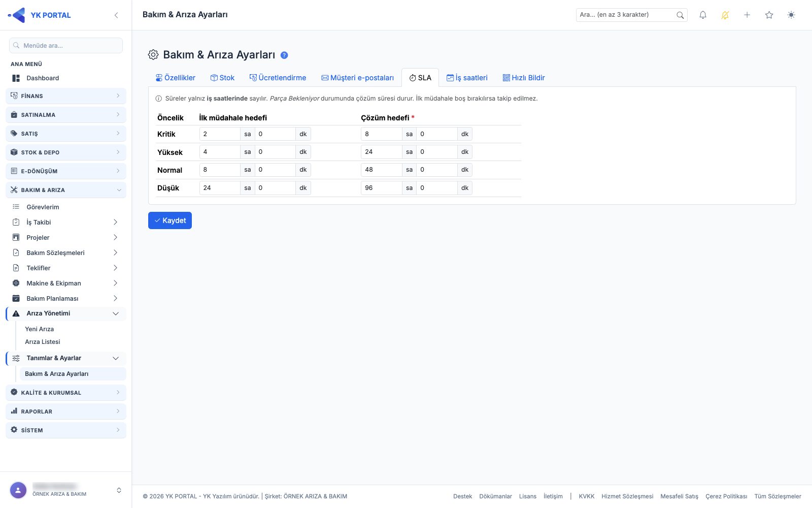Click the YK PORTAL logo

click(39, 15)
